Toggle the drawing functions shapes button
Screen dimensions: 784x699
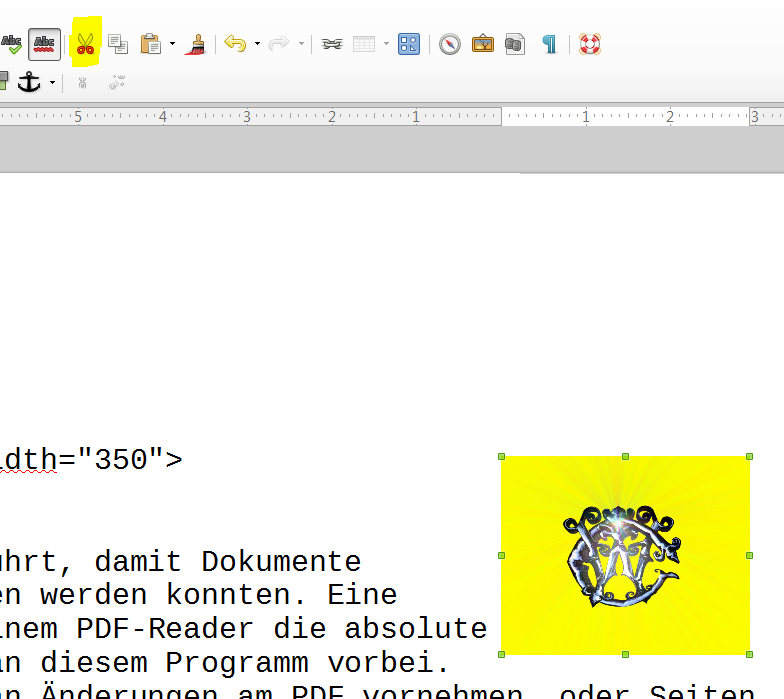[x=408, y=44]
